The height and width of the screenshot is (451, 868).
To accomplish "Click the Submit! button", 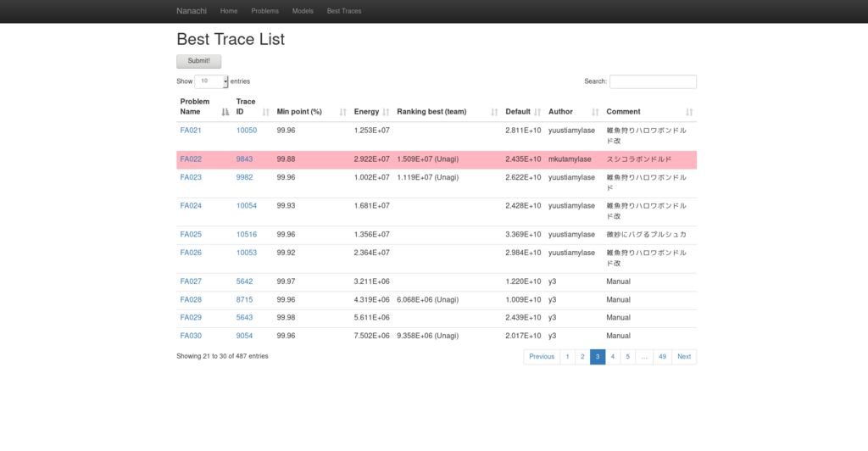I will tap(198, 61).
